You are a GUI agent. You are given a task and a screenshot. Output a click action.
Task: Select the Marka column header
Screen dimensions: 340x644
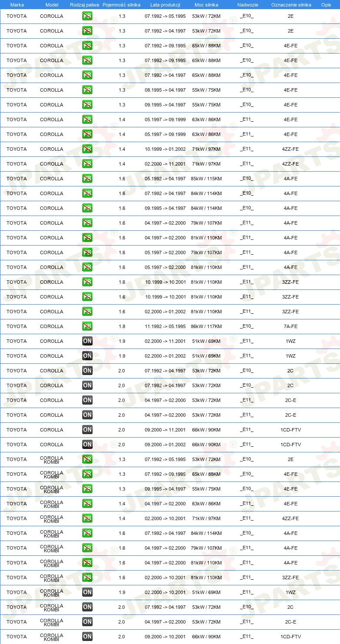tap(17, 5)
